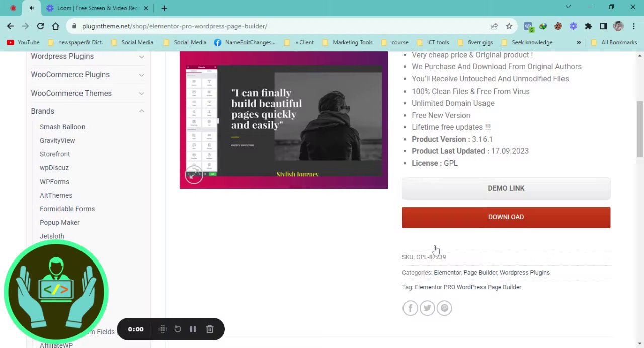The width and height of the screenshot is (644, 348).
Task: Open the Storefront brand
Action: pyautogui.click(x=55, y=154)
